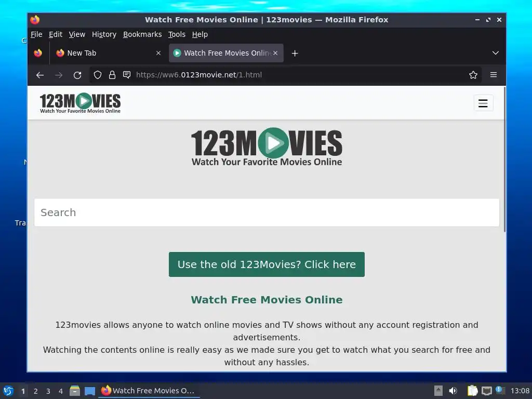Click the page vertical scrollbar
This screenshot has width=532, height=399.
[504, 159]
